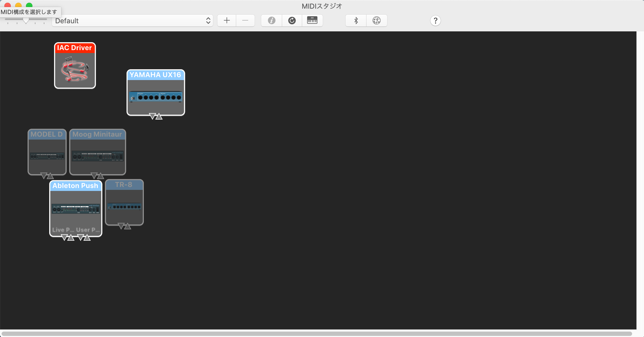Screen dimensions: 644x337
Task: Click the Live P... port label on Ableton Push
Action: click(63, 230)
